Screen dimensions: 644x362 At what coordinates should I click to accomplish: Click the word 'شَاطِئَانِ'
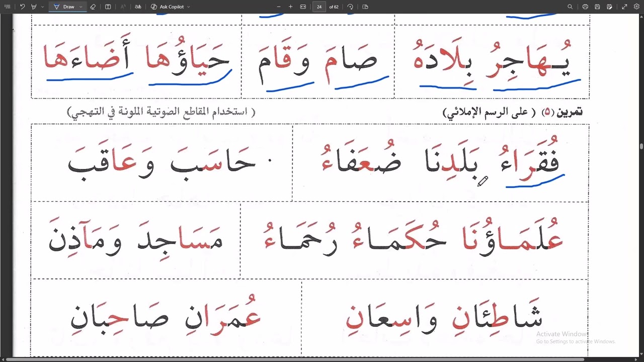(497, 317)
